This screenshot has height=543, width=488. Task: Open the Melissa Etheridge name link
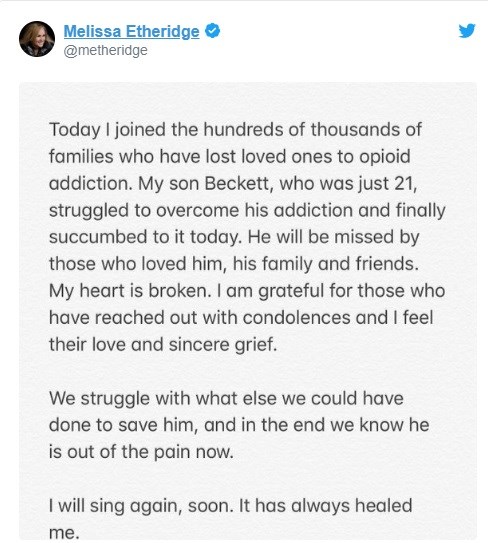coord(131,31)
